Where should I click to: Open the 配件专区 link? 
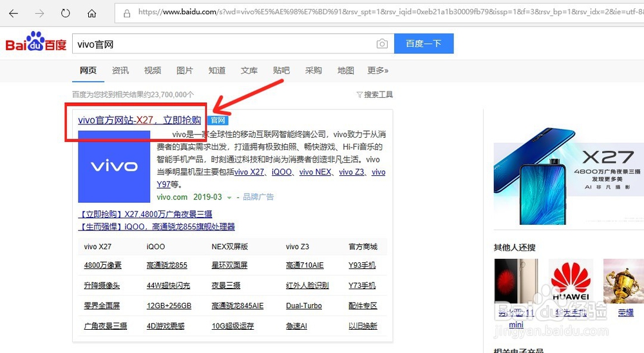[363, 306]
